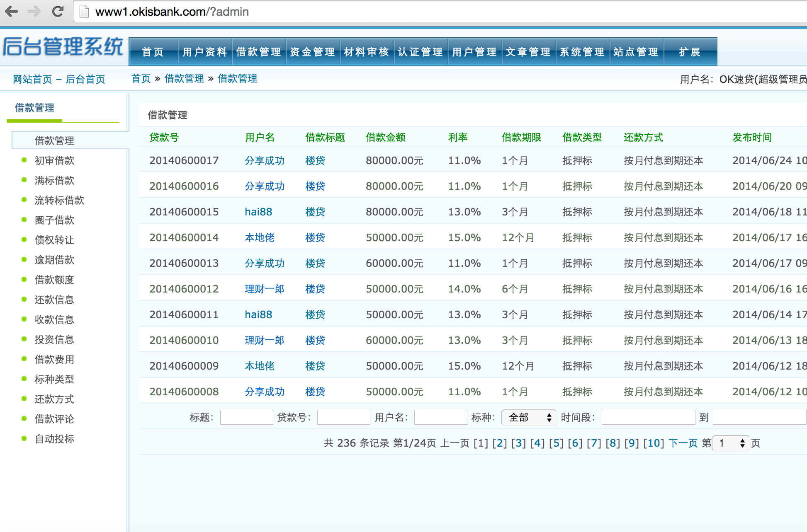Open the 借款管理 top navigation menu
Screen dimensions: 807x532
point(259,52)
